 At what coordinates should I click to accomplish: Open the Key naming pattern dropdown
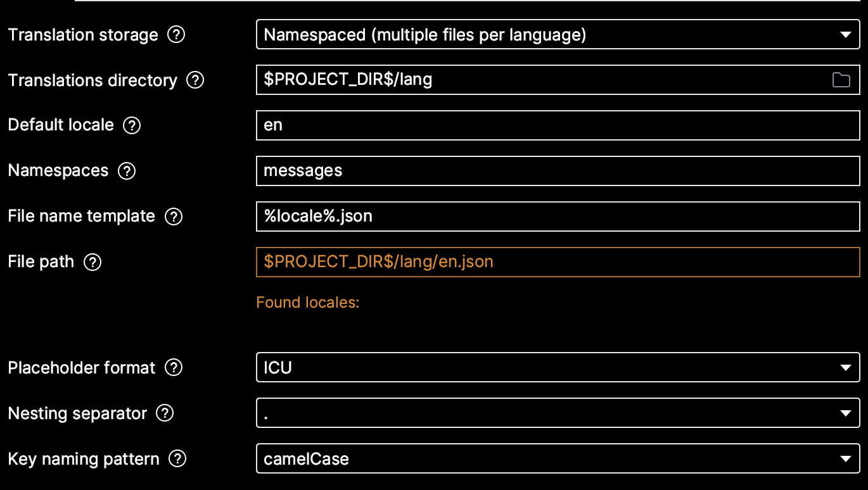[x=846, y=458]
